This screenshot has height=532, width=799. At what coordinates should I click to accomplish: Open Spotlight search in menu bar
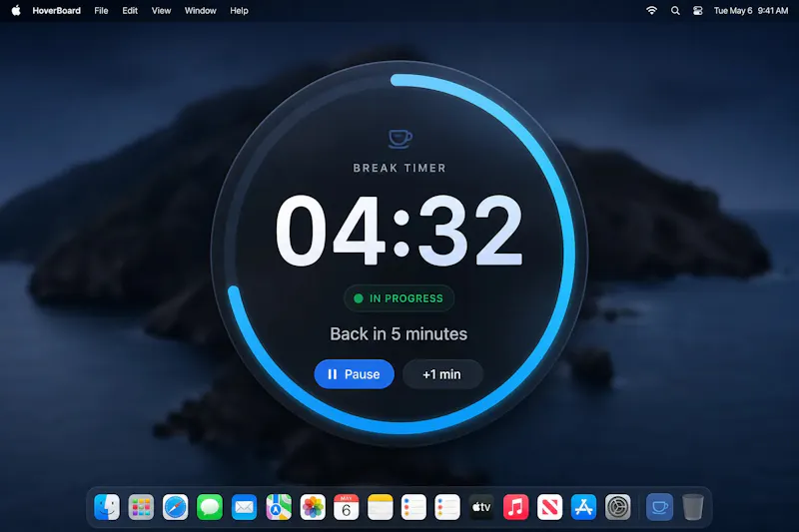tap(675, 10)
